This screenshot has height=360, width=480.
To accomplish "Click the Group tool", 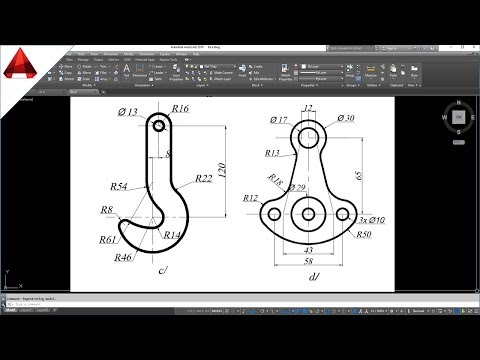I will (x=349, y=71).
